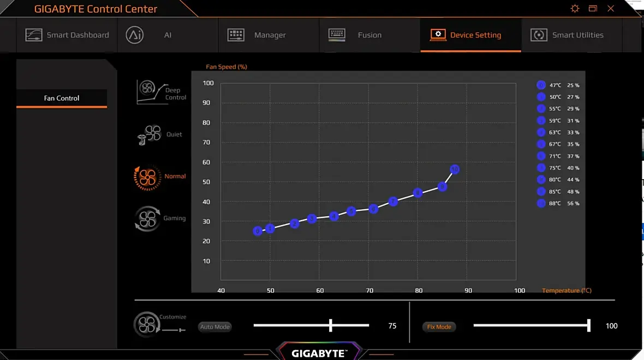Viewport: 644px width, 360px height.
Task: Click the legend dot for 59°C 31%
Action: click(x=541, y=120)
